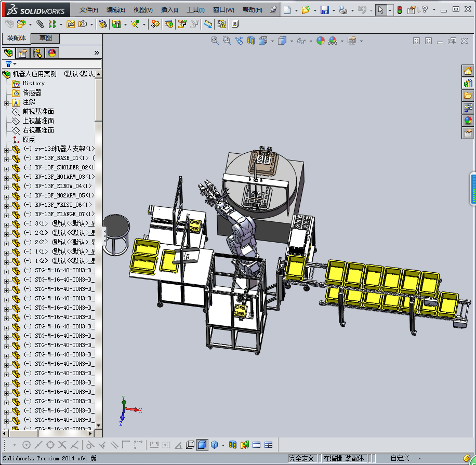The width and height of the screenshot is (476, 465).
Task: Switch to the PropertyManager panel icon
Action: pyautogui.click(x=23, y=52)
